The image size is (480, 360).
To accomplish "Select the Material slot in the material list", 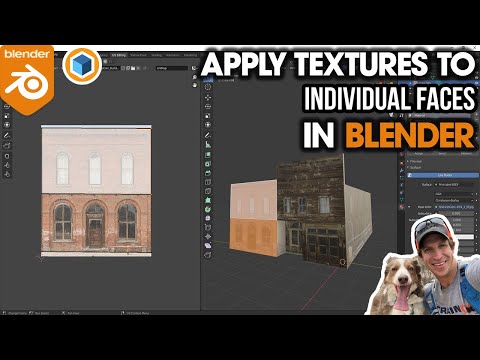I will click(440, 116).
